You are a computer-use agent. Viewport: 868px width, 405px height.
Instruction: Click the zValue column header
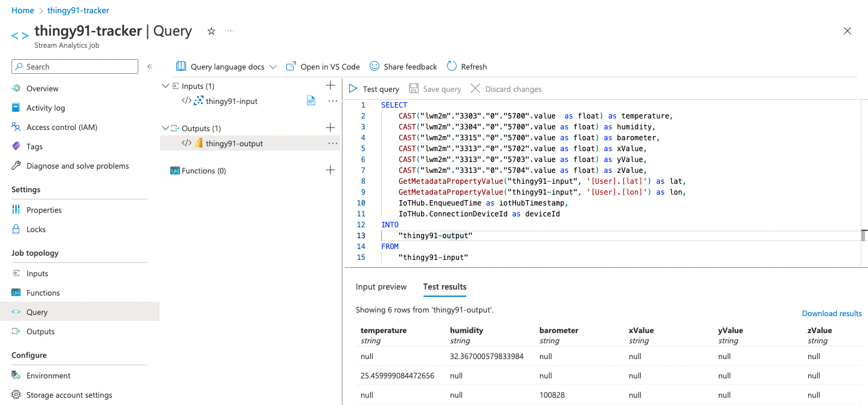coord(820,331)
